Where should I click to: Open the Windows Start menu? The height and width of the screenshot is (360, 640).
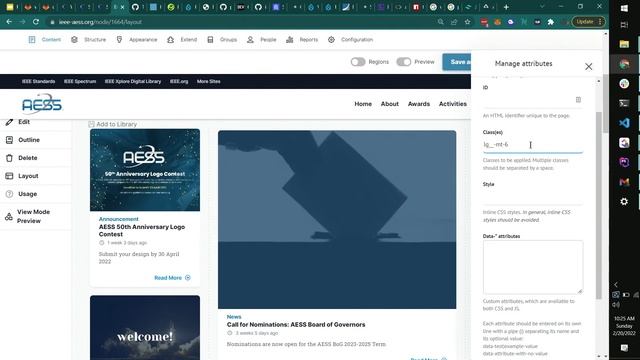(624, 8)
